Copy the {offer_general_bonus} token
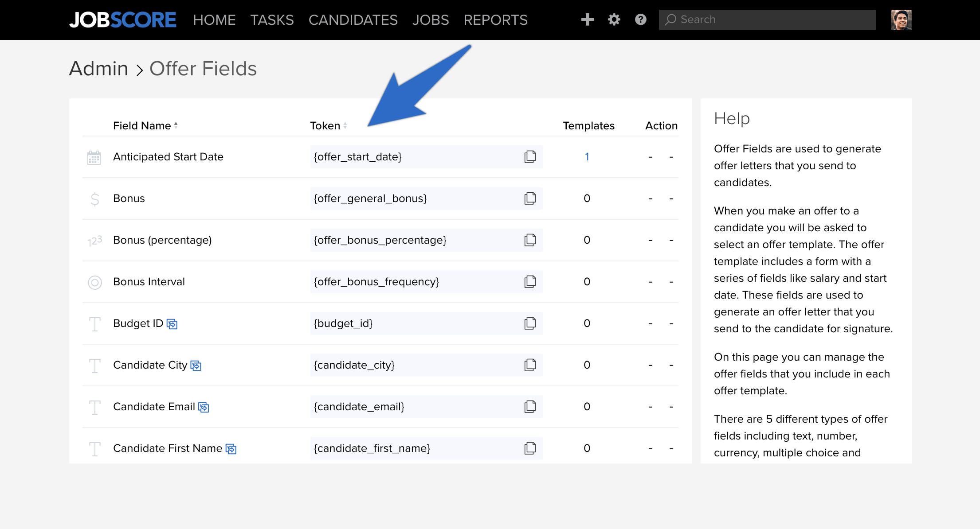 pos(530,198)
